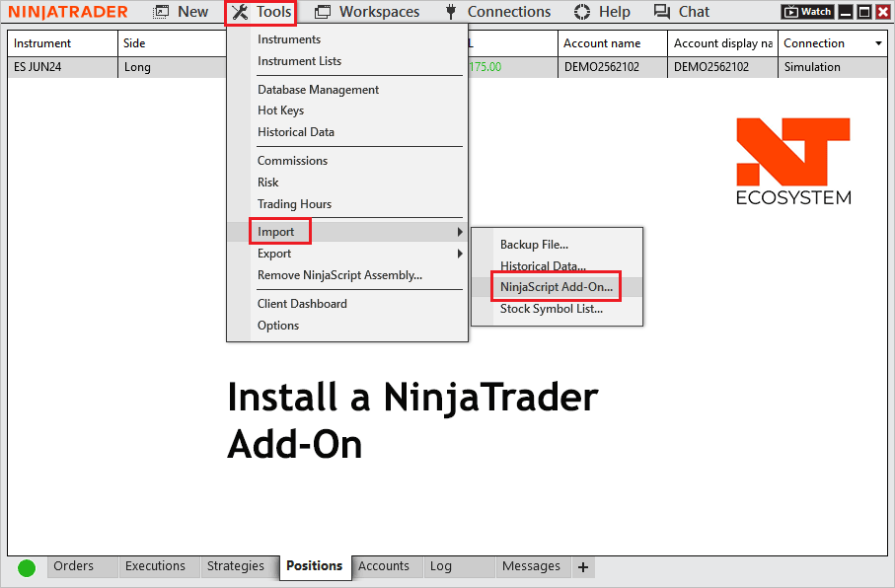Click the Workspaces stacked-windows icon
Image resolution: width=895 pixels, height=588 pixels.
click(x=323, y=12)
